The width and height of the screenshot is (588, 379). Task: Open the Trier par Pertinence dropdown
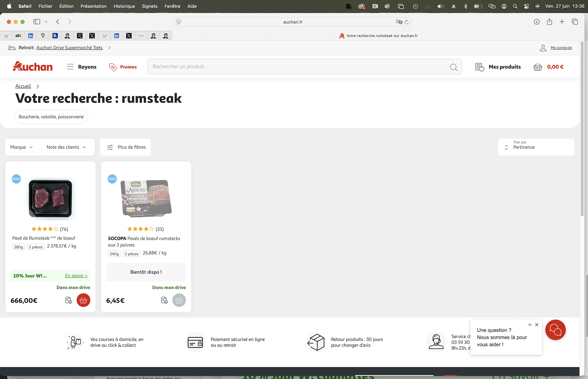(x=536, y=147)
